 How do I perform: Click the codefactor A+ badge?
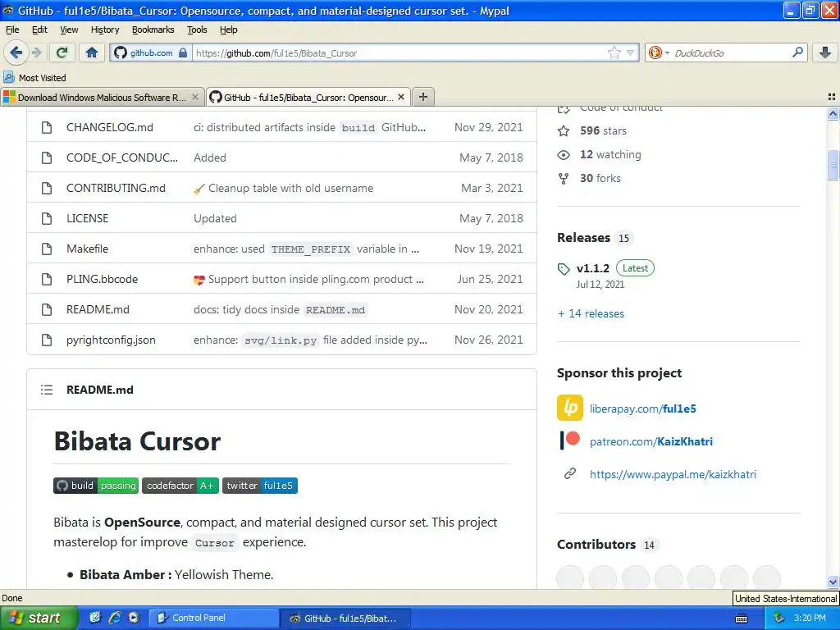coord(180,486)
